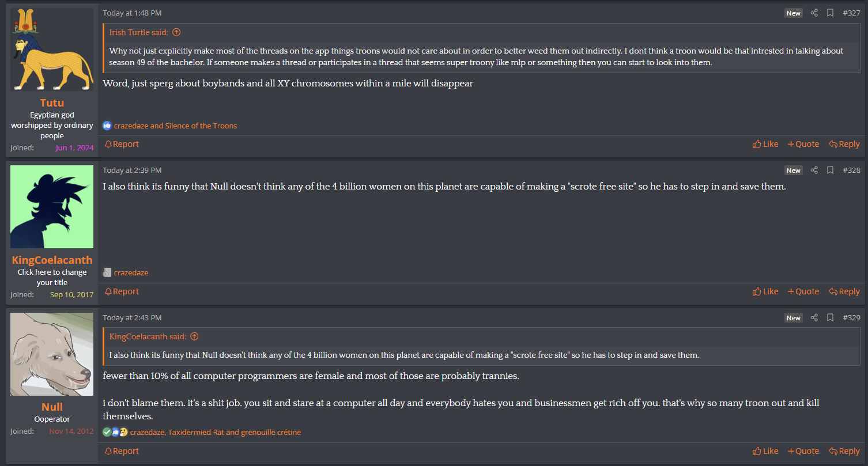The height and width of the screenshot is (466, 868).
Task: Report Tutu's post #327
Action: click(x=122, y=144)
